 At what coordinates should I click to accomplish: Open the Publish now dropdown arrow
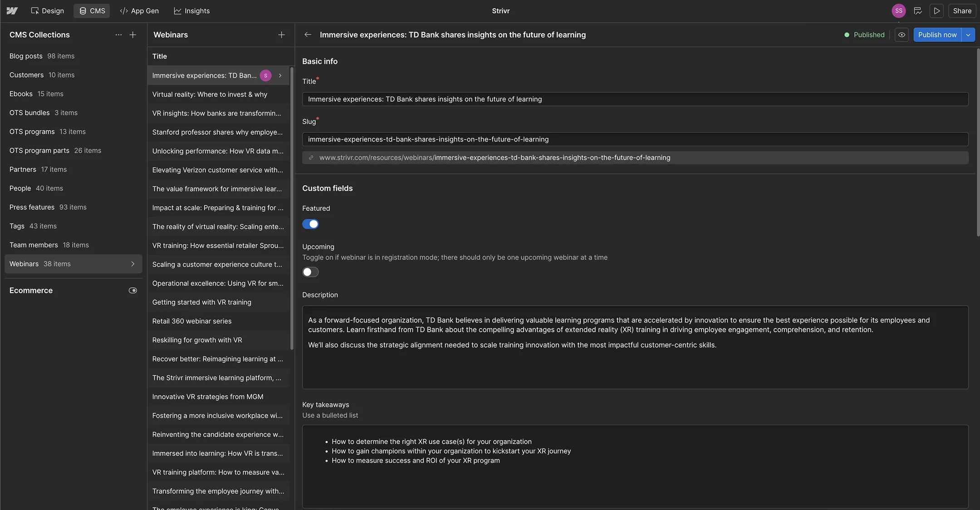point(968,35)
